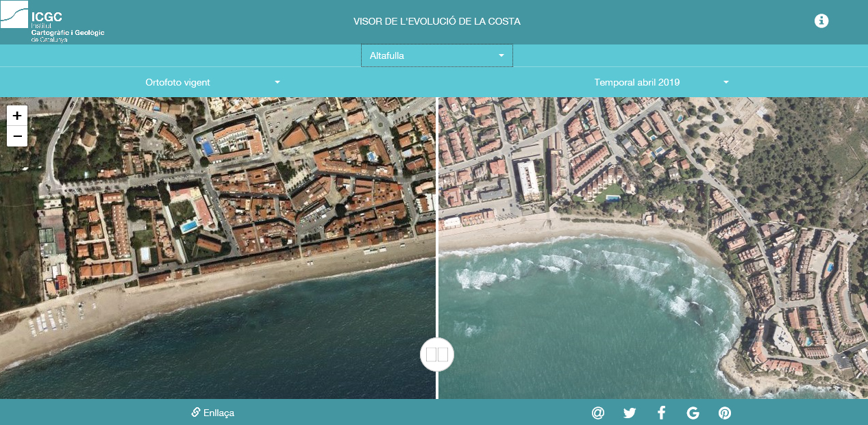Share via the email @ icon
This screenshot has height=425, width=868.
coord(598,413)
